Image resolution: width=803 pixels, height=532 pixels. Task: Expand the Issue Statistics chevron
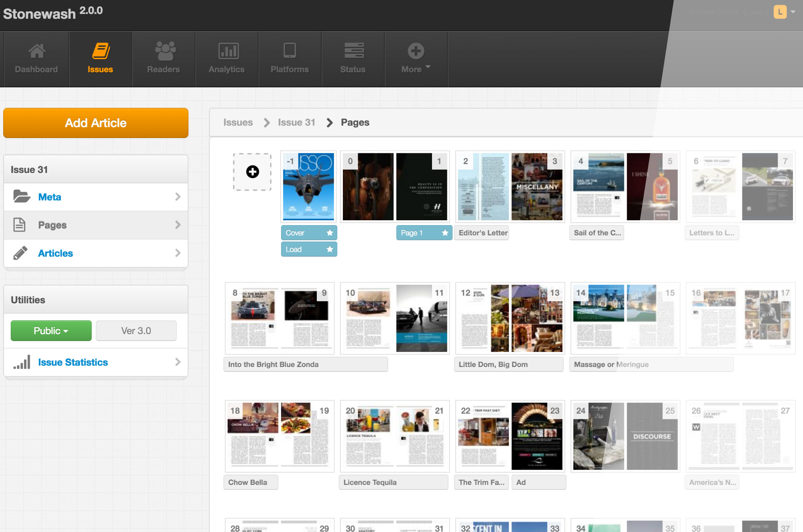point(178,362)
